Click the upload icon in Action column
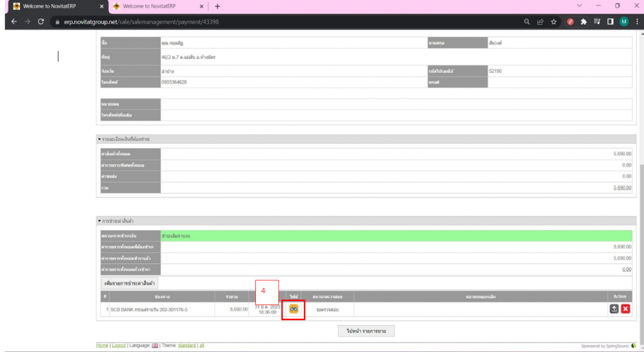Viewport: 644px width, 352px height. coord(614,309)
